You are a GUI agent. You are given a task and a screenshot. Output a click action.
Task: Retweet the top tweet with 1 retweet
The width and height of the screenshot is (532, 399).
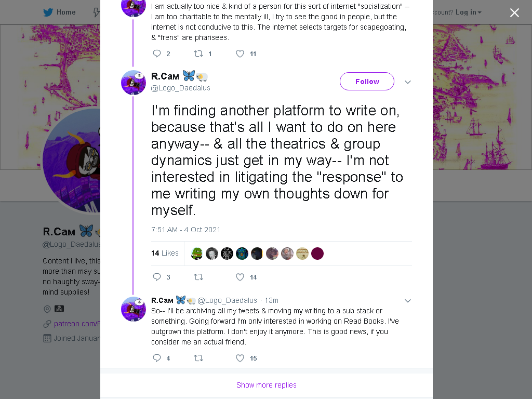[x=198, y=54]
